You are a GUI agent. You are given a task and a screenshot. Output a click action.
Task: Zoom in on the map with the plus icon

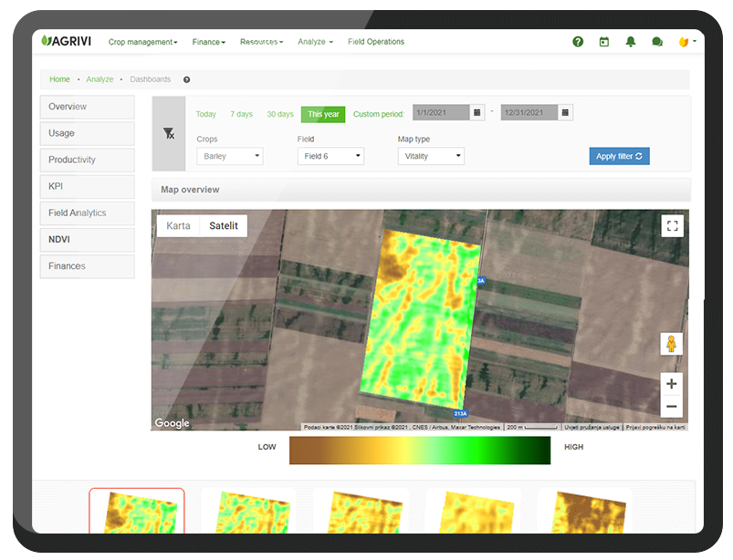tap(671, 383)
